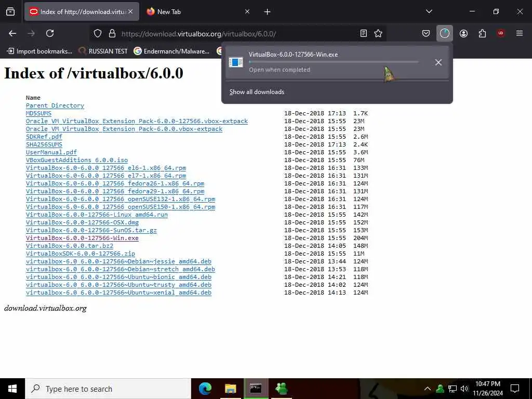Download VirtualBox SunOS.tar.gz
The image size is (532, 399).
tap(91, 230)
